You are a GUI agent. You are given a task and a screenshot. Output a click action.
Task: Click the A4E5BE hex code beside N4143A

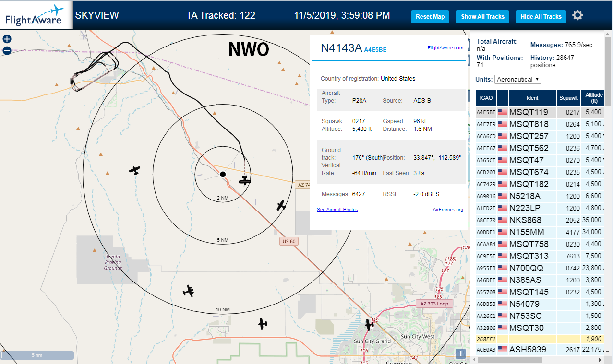pyautogui.click(x=375, y=49)
